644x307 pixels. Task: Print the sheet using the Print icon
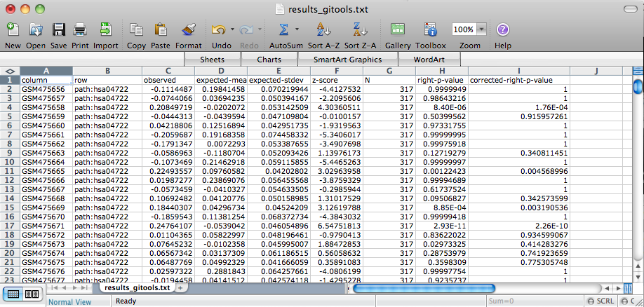80,29
